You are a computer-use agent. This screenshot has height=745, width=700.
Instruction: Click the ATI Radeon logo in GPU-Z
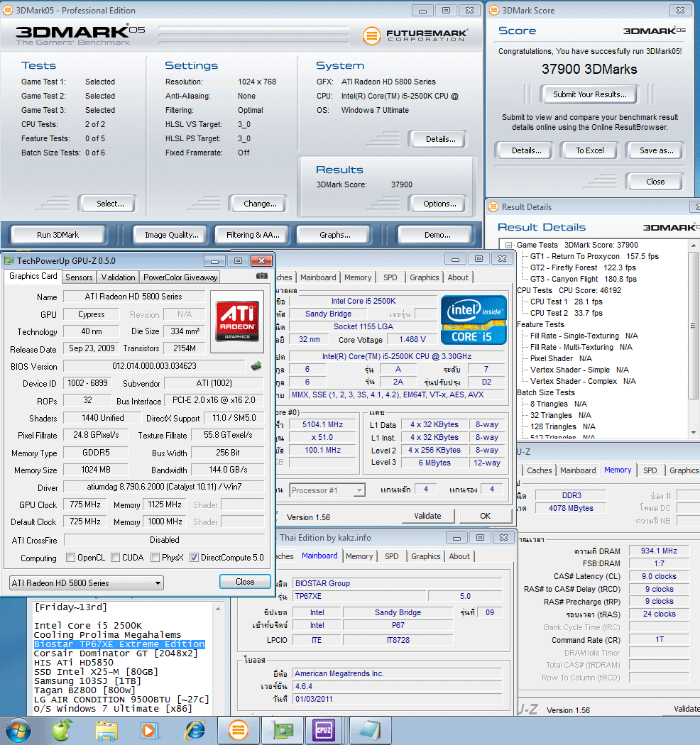(237, 321)
